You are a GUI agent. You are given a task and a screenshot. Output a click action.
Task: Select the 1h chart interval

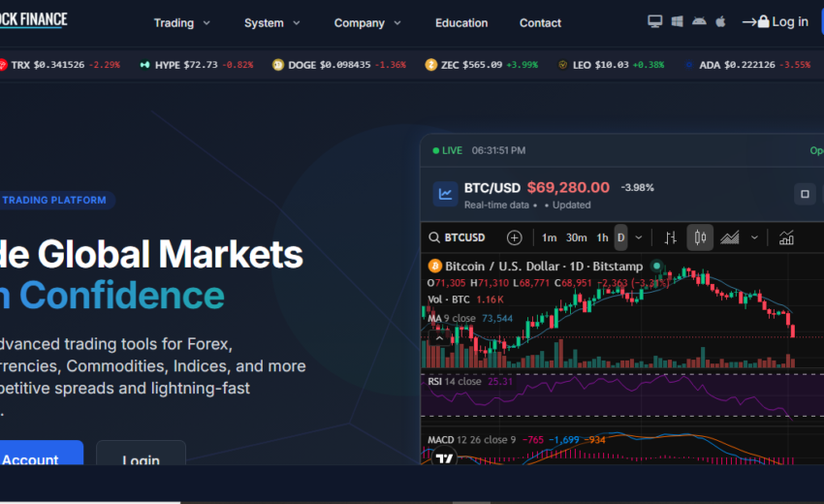coord(602,238)
